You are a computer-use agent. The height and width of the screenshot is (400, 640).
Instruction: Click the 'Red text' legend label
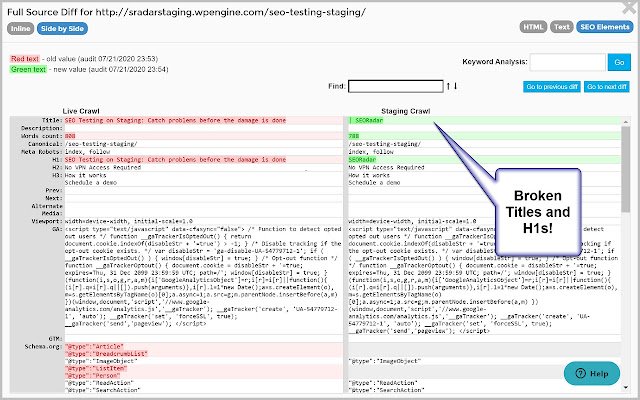(x=25, y=59)
